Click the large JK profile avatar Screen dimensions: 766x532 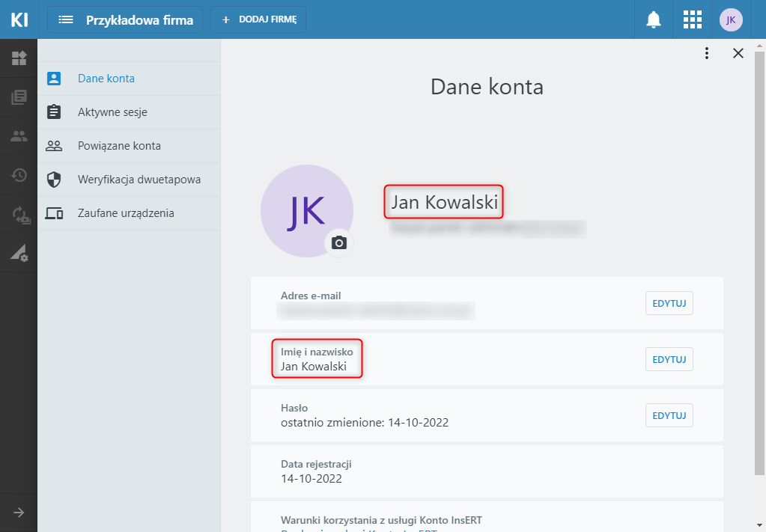(307, 211)
